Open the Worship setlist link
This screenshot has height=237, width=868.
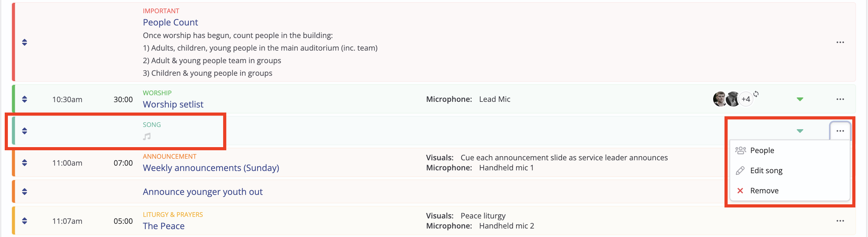click(x=173, y=104)
